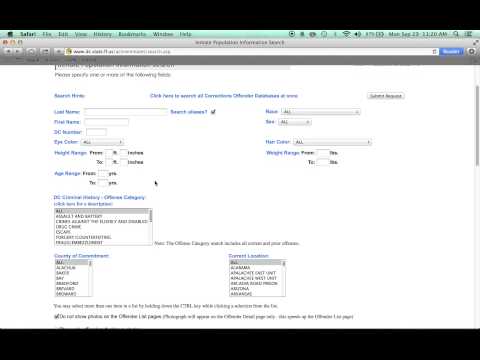The width and height of the screenshot is (480, 360).
Task: Go back with Safari back arrow
Action: (x=8, y=51)
